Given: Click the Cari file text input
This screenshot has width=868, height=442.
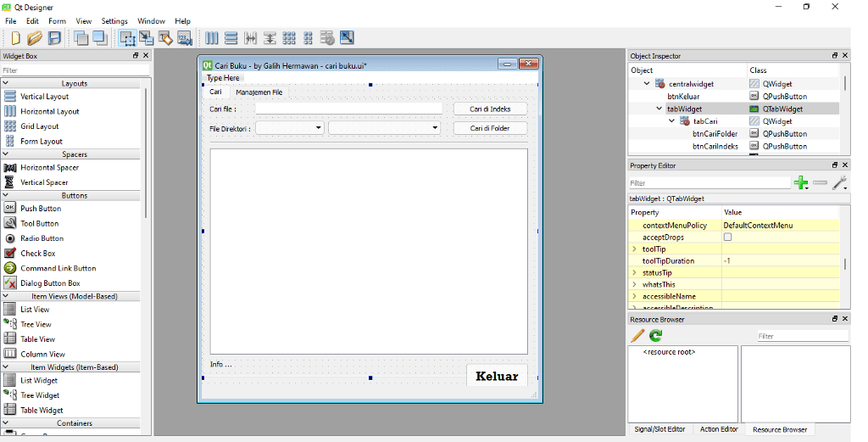Looking at the screenshot, I should [348, 109].
